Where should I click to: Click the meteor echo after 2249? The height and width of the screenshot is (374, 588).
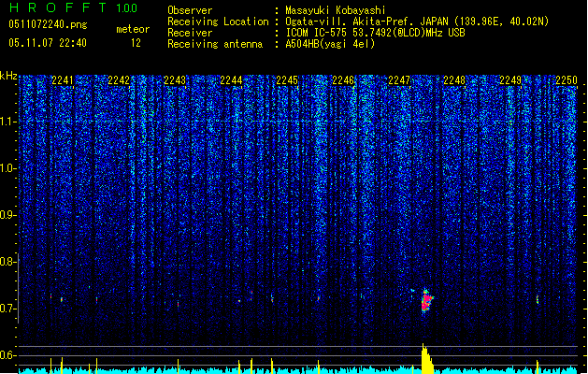(538, 299)
